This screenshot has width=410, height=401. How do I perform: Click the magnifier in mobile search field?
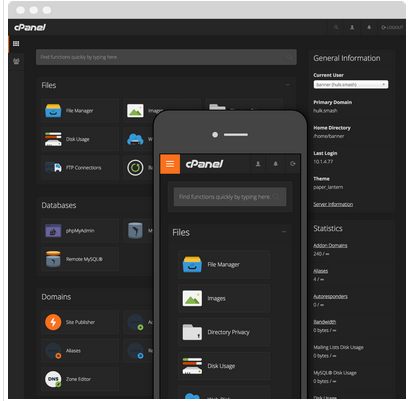pyautogui.click(x=276, y=197)
